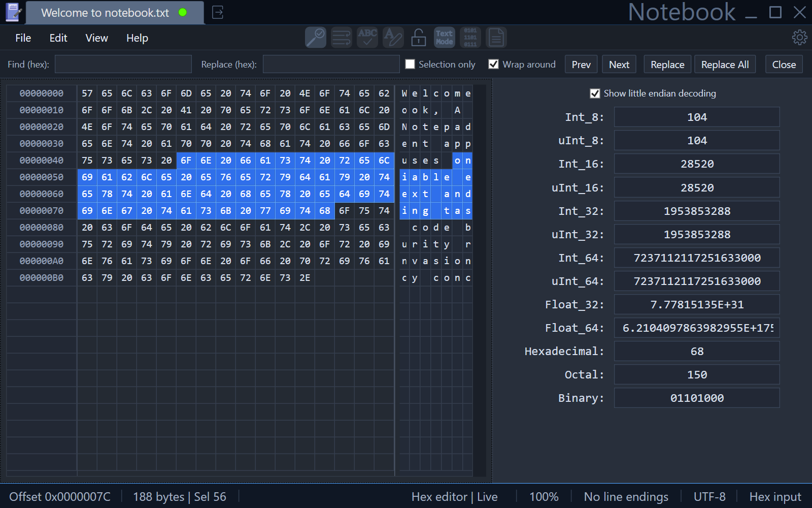Click offset label 000000B0
This screenshot has height=508, width=812.
coord(42,278)
